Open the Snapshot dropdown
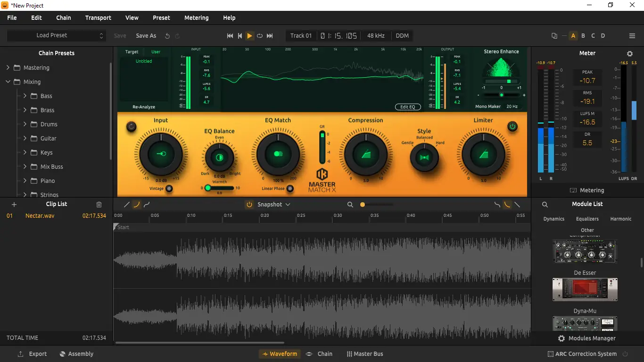Image resolution: width=644 pixels, height=362 pixels. 274,205
